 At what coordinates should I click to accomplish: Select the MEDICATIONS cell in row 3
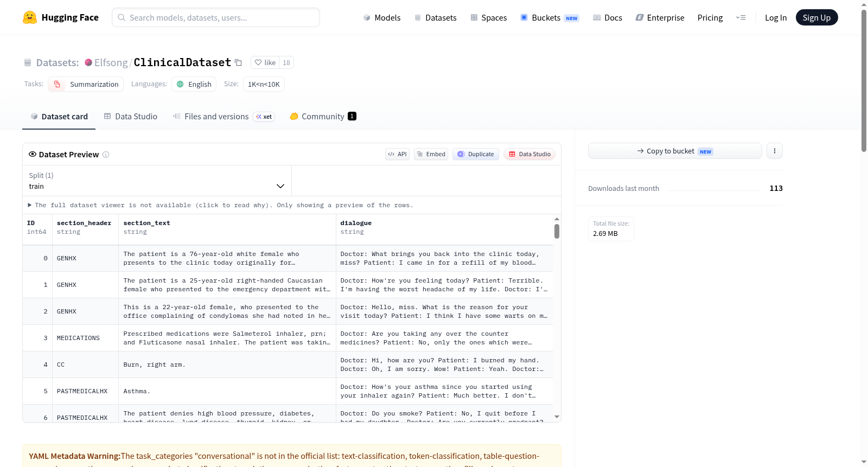click(x=86, y=338)
